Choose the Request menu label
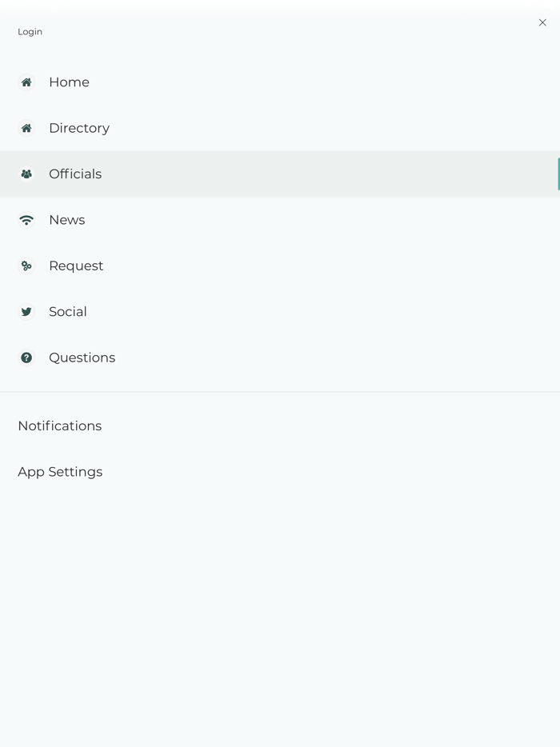560x747 pixels. pyautogui.click(x=76, y=266)
